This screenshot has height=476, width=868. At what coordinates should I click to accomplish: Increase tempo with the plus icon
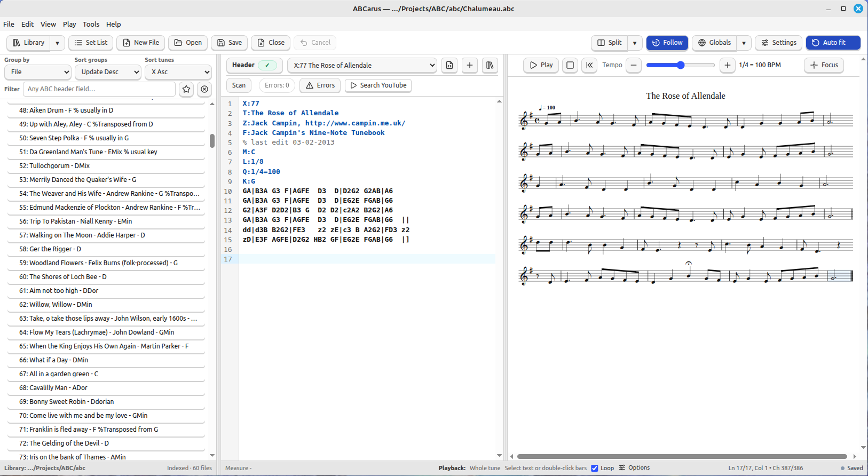727,65
